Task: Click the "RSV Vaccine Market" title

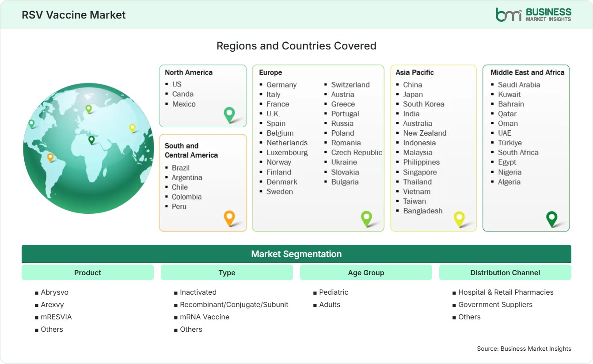Action: [74, 15]
